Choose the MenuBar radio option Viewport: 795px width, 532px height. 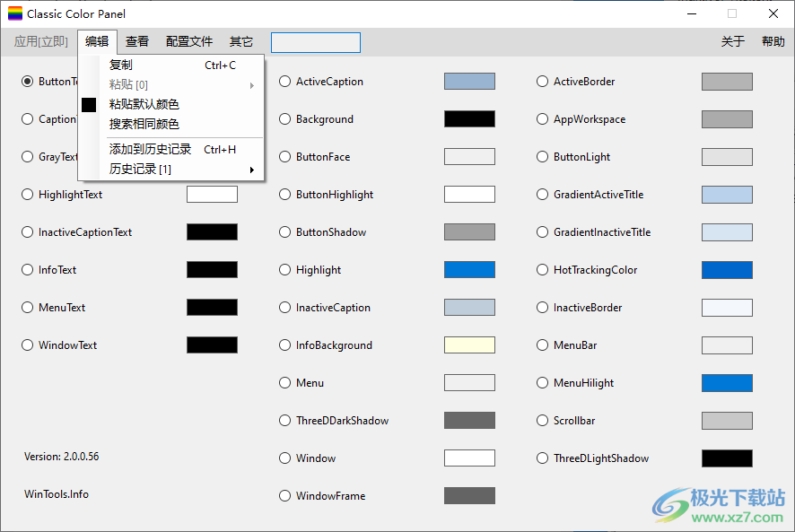tap(543, 345)
